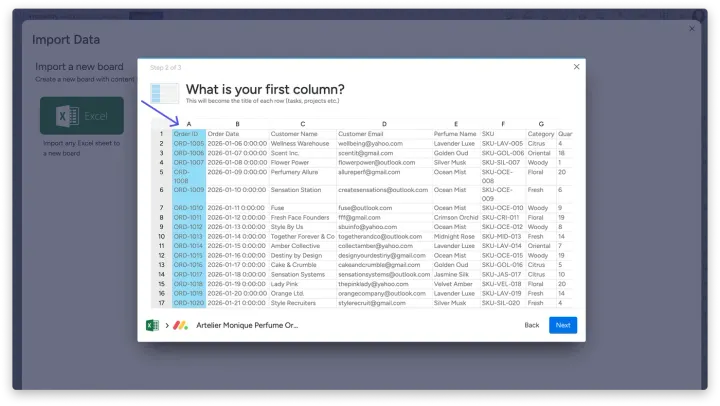720x406 pixels.
Task: Click email 'fuse@outlook.com'
Action: pyautogui.click(x=365, y=208)
